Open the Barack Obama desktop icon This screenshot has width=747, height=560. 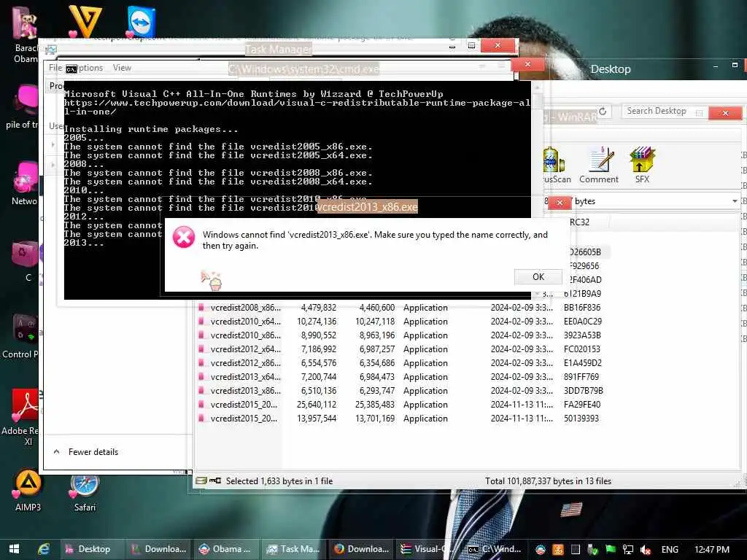(25, 35)
